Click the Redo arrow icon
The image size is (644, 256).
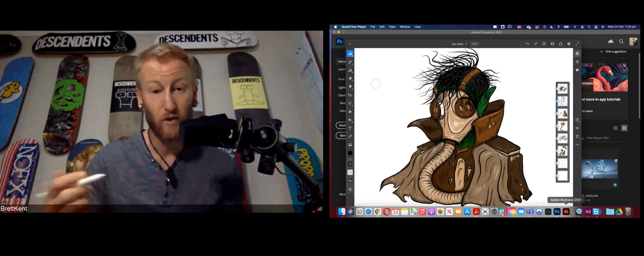[x=535, y=44]
